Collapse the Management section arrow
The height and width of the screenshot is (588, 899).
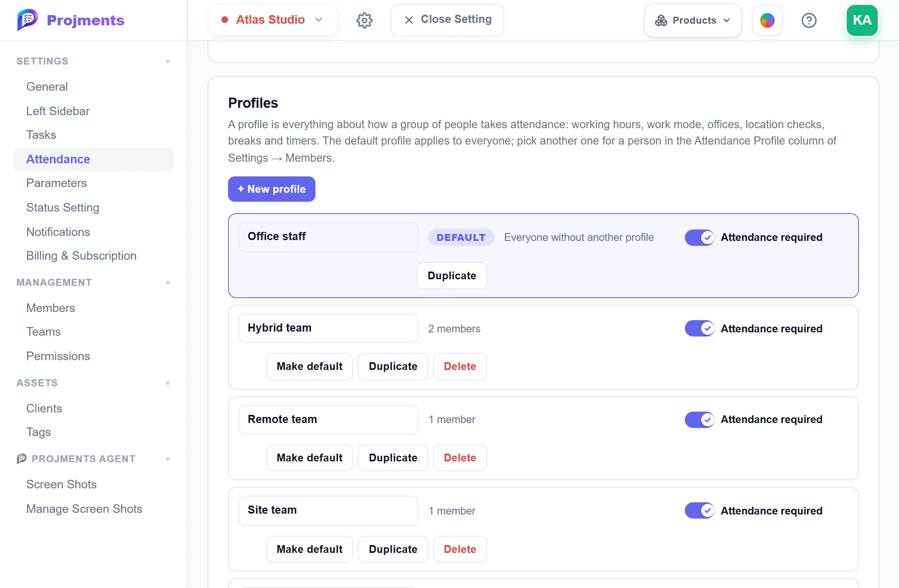[168, 283]
